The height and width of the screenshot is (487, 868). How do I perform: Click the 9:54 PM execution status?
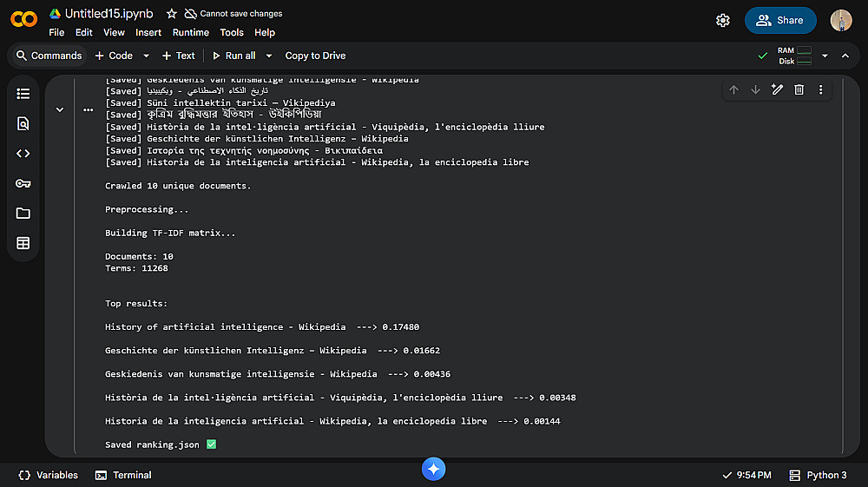point(746,475)
